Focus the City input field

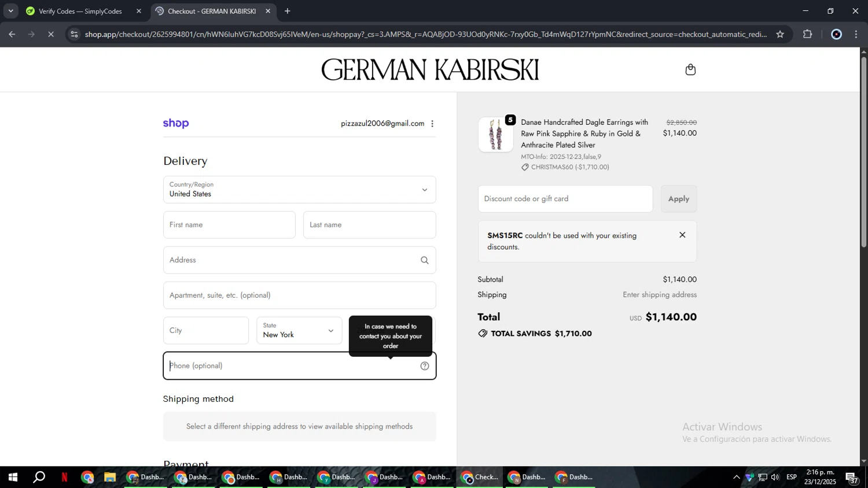click(206, 330)
